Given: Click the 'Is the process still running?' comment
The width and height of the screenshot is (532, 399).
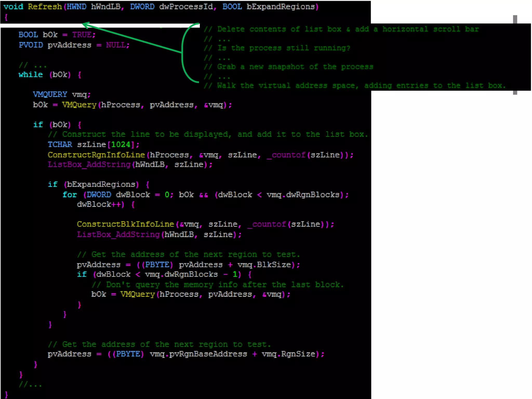Looking at the screenshot, I should pyautogui.click(x=283, y=48).
